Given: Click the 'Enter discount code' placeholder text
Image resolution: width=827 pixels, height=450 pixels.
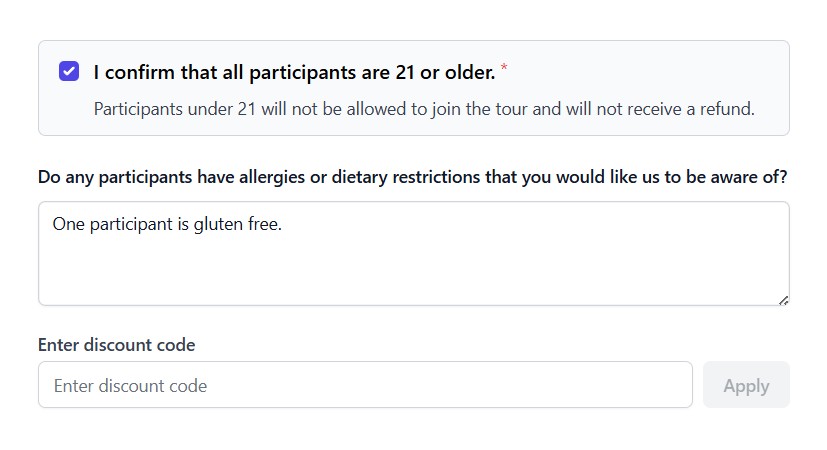Looking at the screenshot, I should click(130, 385).
